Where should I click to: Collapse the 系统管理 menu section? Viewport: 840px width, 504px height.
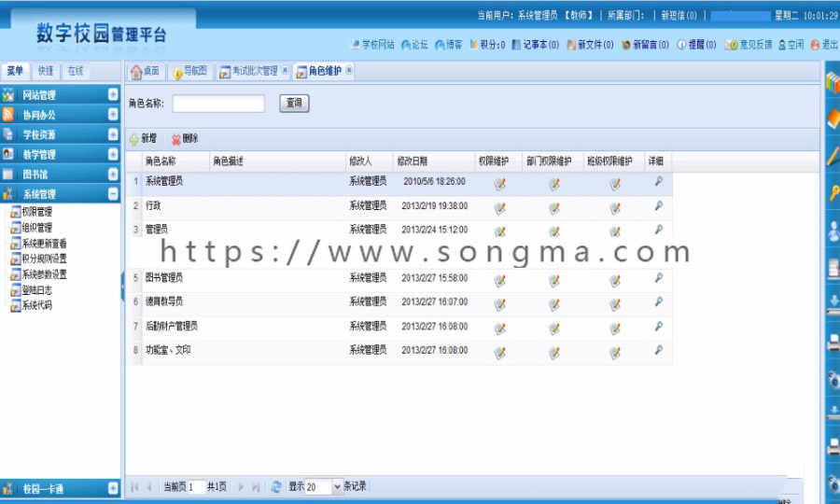(x=113, y=194)
